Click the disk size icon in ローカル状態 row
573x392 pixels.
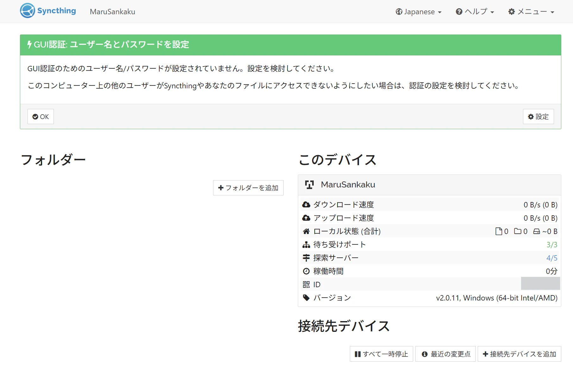(x=537, y=231)
